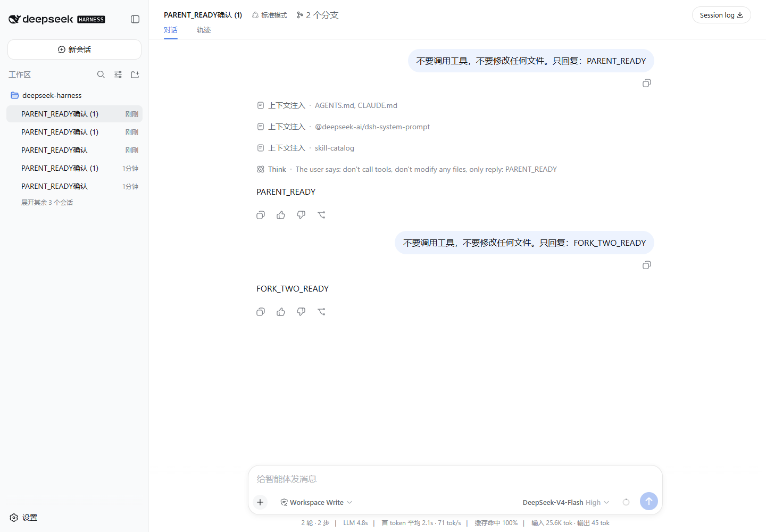
Task: Thumbs up the PARENT_READY reply
Action: tap(281, 215)
